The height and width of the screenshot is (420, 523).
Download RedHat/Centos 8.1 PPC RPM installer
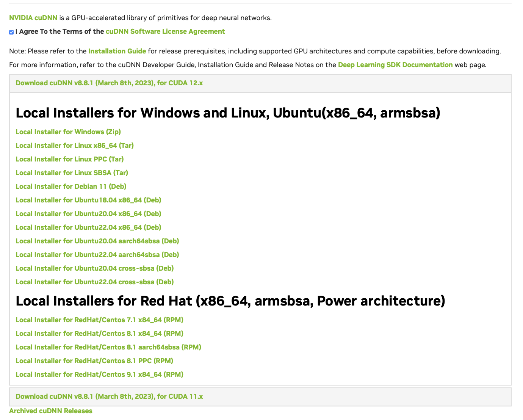tap(94, 361)
